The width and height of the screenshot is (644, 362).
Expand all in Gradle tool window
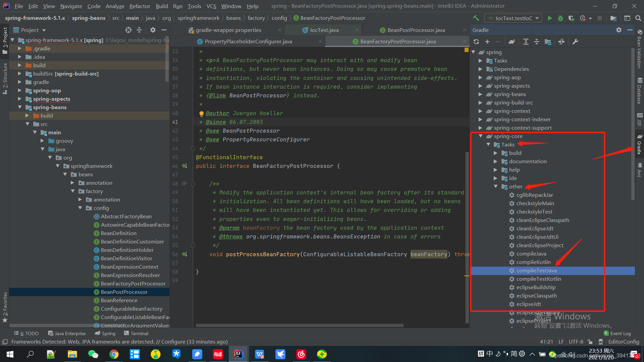[526, 42]
